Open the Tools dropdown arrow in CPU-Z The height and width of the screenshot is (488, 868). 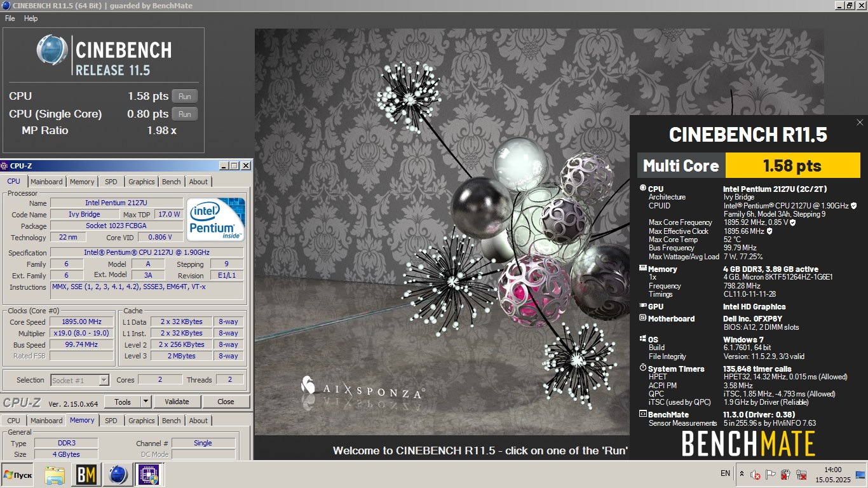tap(146, 402)
